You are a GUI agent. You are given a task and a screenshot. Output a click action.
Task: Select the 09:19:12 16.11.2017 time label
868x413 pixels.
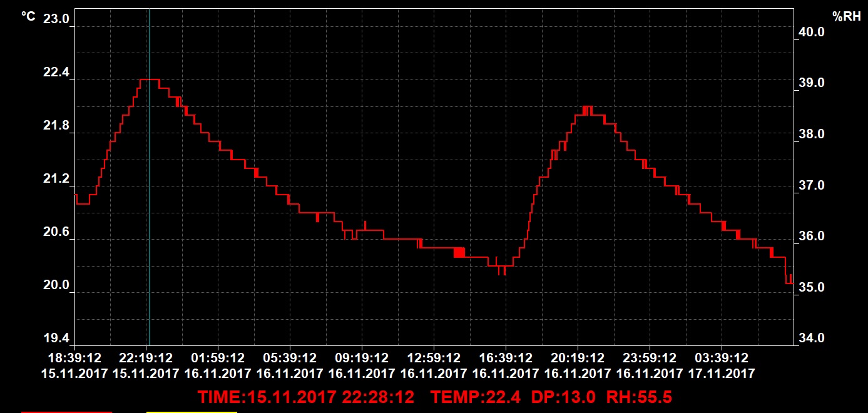362,366
